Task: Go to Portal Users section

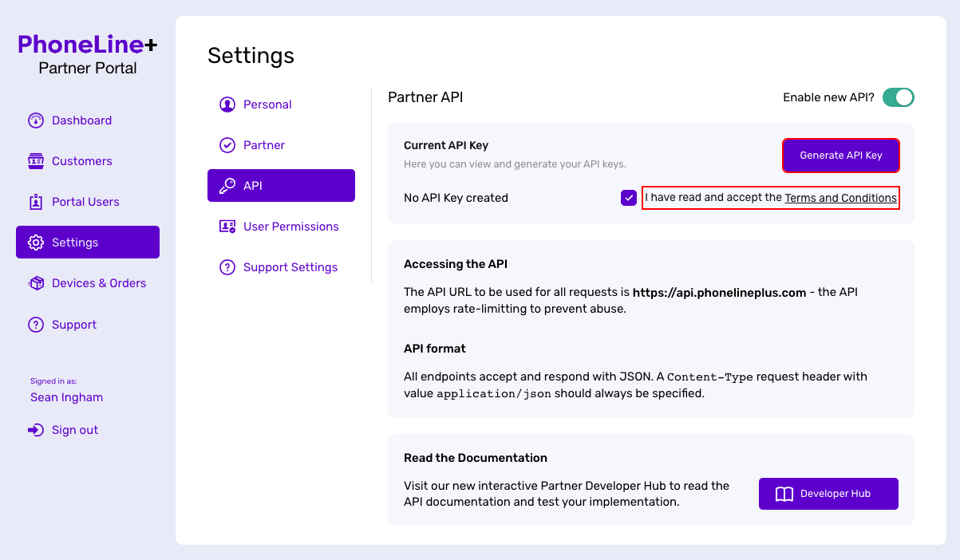Action: [88, 202]
